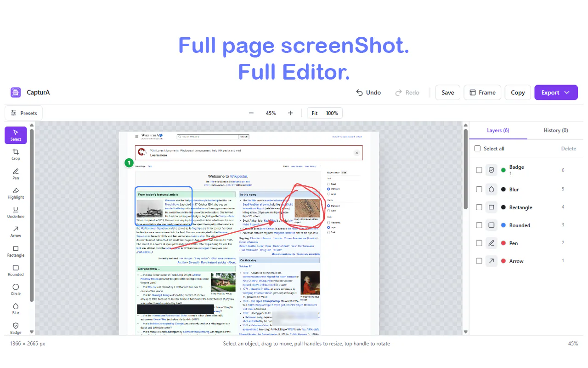Select the Circle shape tool

(x=16, y=290)
